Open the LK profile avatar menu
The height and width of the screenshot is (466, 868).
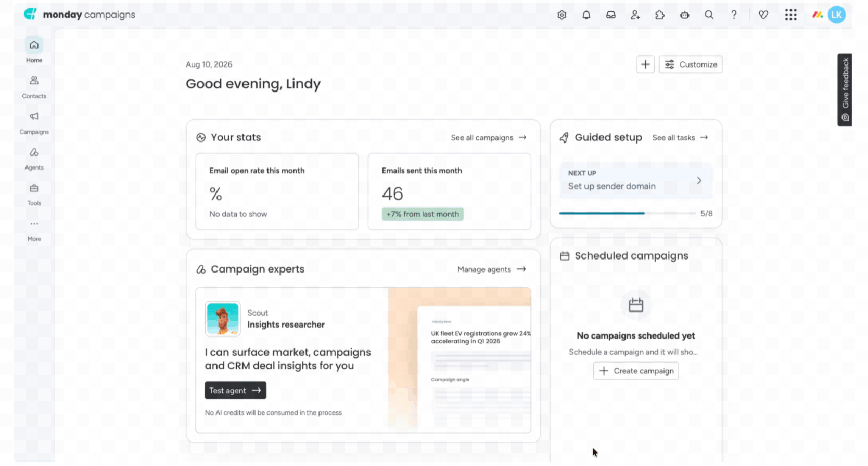tap(837, 15)
